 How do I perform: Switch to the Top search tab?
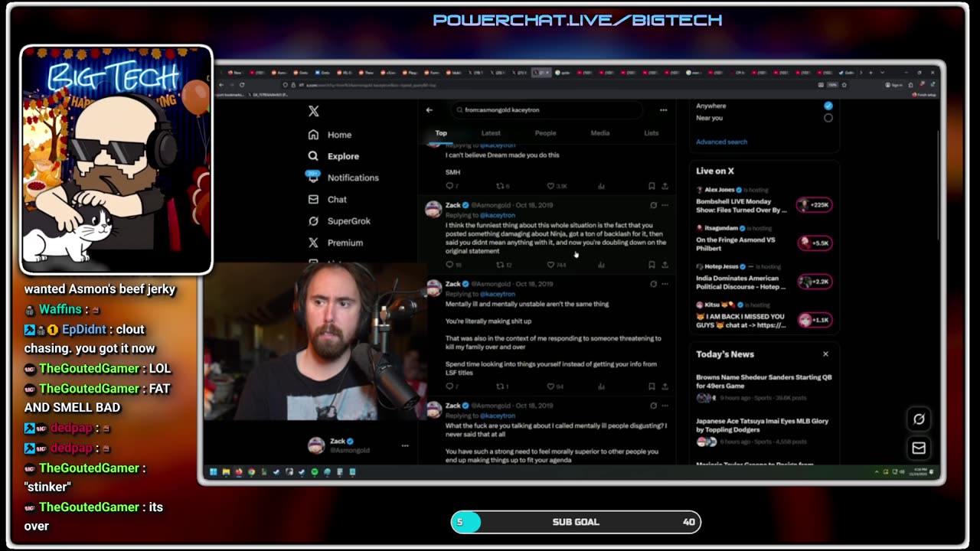(441, 133)
